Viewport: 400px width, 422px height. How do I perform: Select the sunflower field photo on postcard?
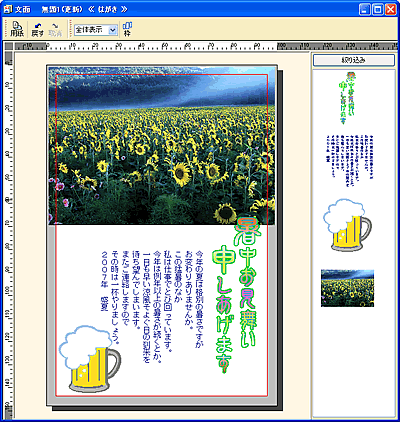pos(162,146)
